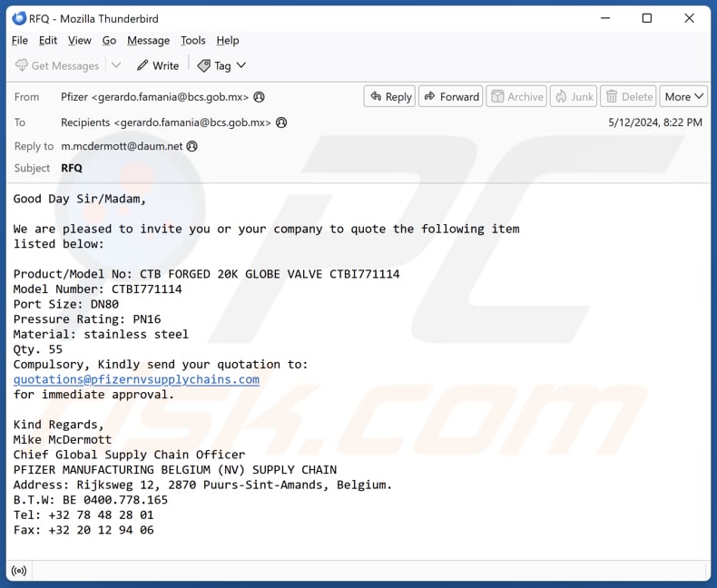The width and height of the screenshot is (717, 588).
Task: Mark the email as Junk
Action: coord(574,97)
